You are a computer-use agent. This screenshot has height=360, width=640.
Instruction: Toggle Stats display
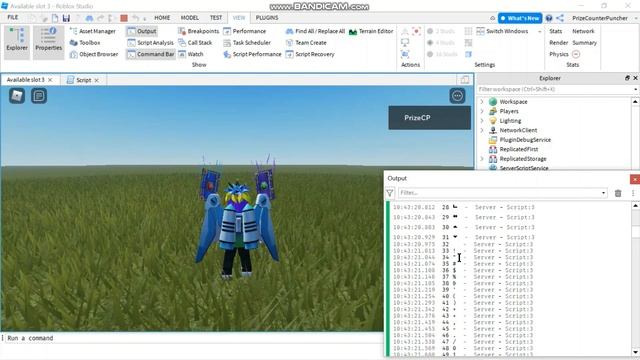pos(556,31)
